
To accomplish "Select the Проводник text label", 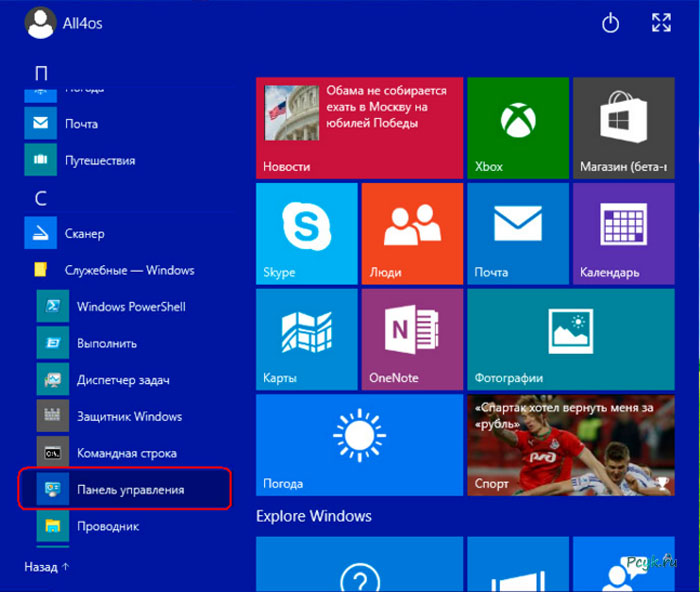I will click(x=108, y=526).
